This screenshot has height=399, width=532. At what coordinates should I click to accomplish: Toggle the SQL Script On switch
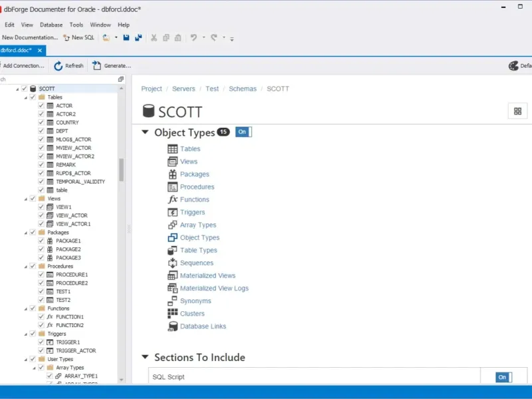503,377
